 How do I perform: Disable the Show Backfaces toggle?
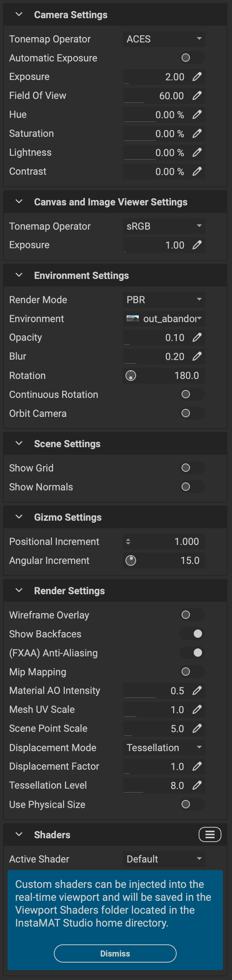pyautogui.click(x=192, y=634)
